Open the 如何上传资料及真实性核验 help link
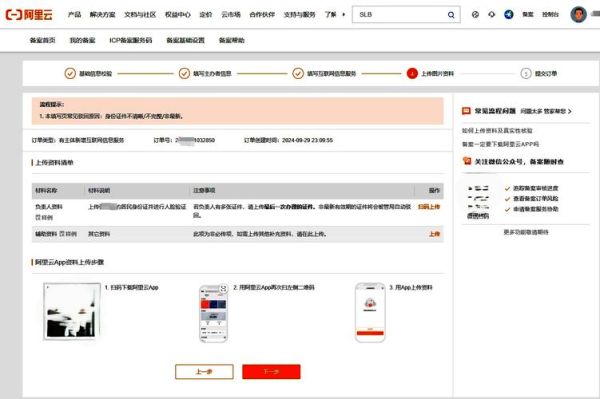The height and width of the screenshot is (399, 600). click(x=497, y=130)
